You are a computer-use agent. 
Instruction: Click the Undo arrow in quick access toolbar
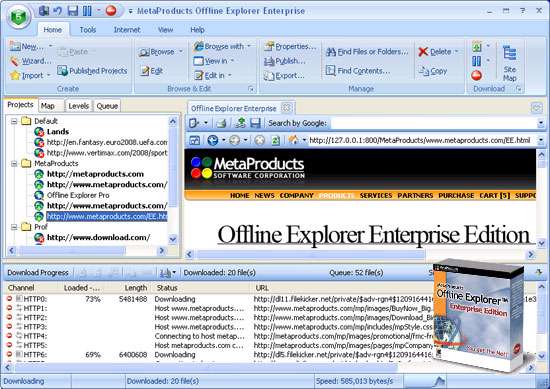click(58, 11)
